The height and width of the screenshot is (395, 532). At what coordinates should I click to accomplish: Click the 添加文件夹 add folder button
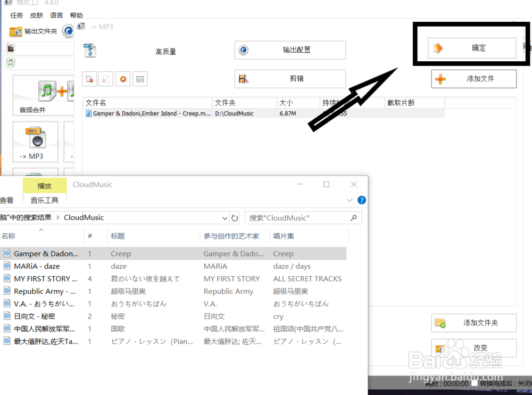pos(474,323)
